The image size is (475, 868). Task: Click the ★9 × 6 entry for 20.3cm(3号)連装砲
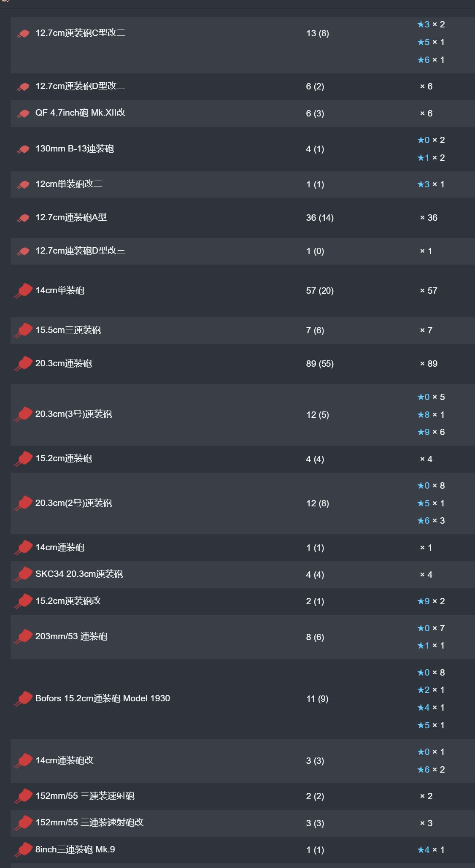pos(431,432)
